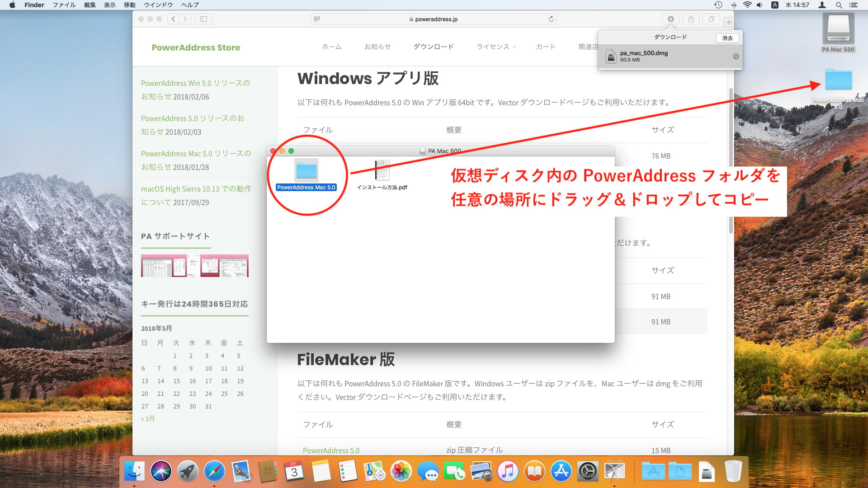Click the Safari downloads toolbar icon
This screenshot has width=868, height=488.
[x=670, y=19]
